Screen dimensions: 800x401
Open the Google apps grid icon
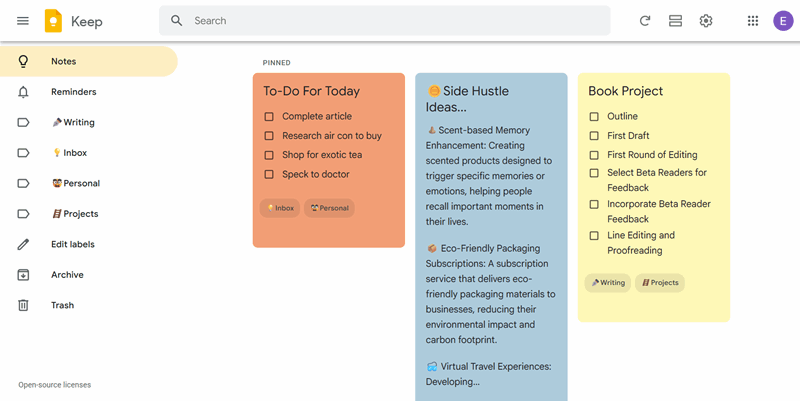coord(753,21)
